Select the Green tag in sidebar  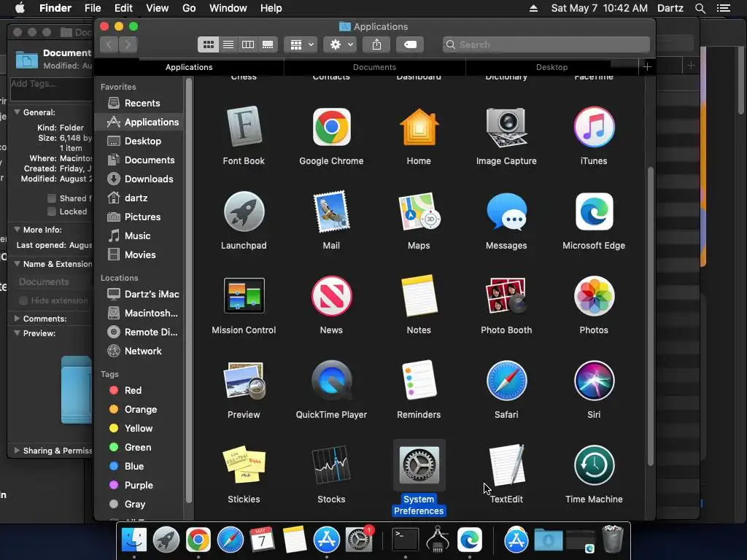point(139,448)
